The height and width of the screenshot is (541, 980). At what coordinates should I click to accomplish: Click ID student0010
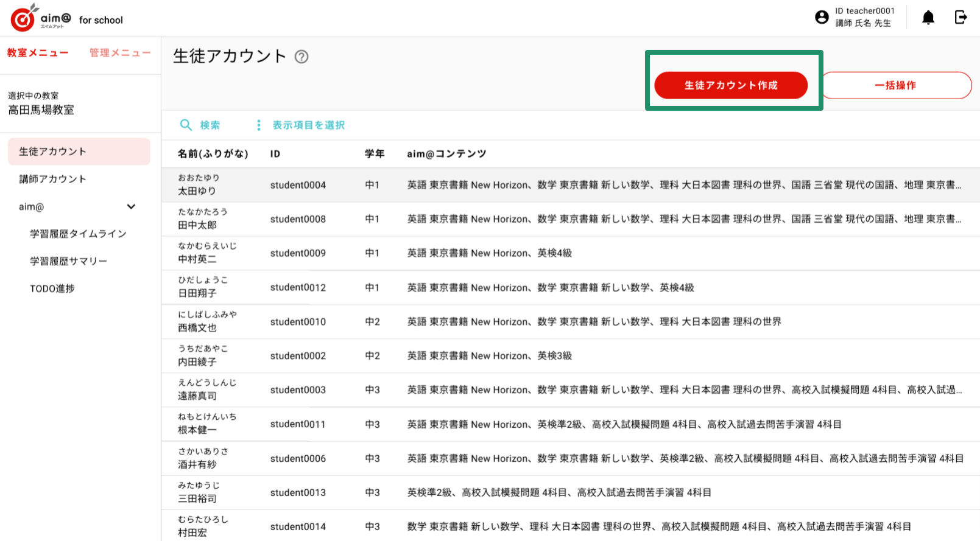click(298, 322)
